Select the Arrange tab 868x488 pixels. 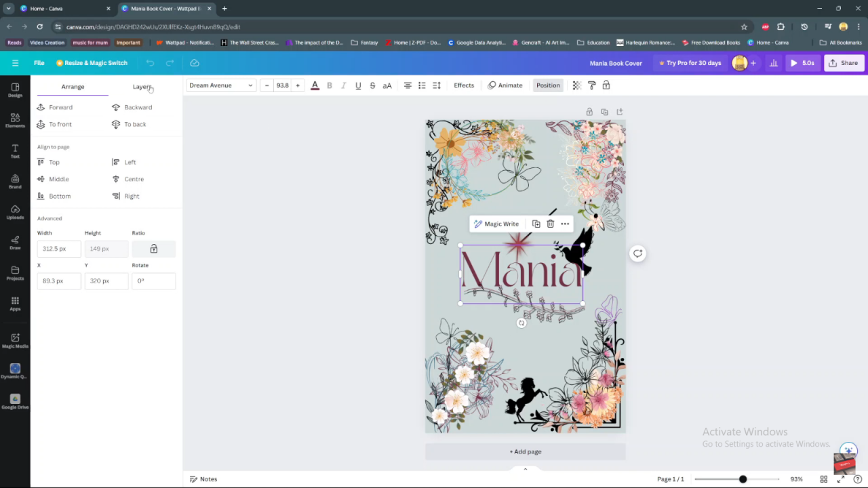coord(73,87)
